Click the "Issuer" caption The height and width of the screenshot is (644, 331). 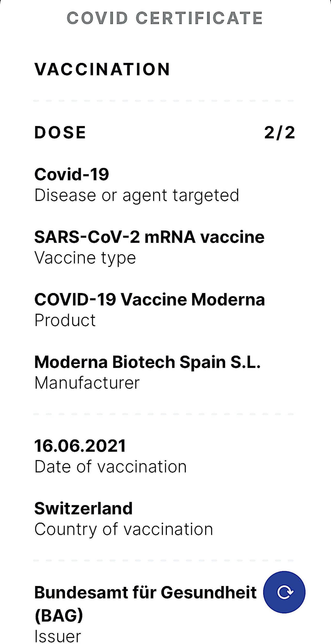point(58,636)
